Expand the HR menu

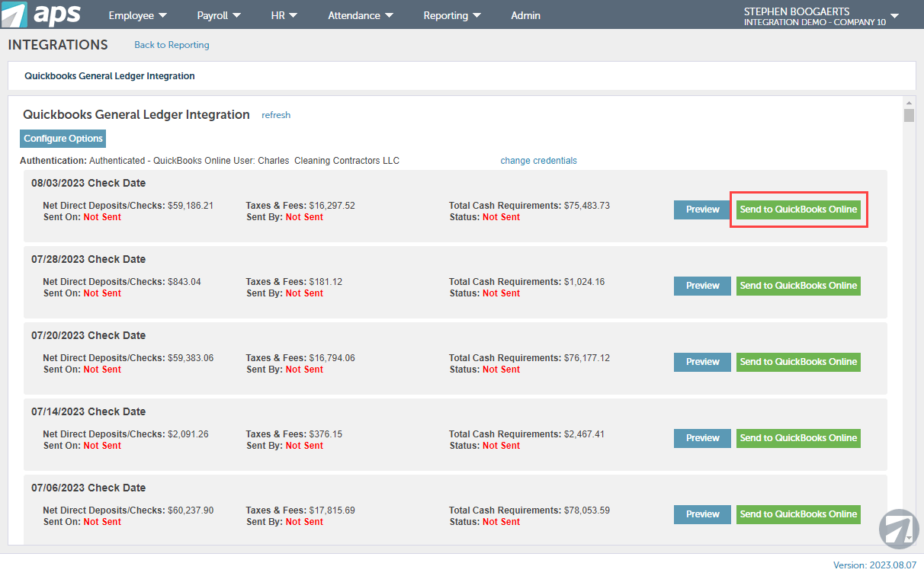coord(284,15)
